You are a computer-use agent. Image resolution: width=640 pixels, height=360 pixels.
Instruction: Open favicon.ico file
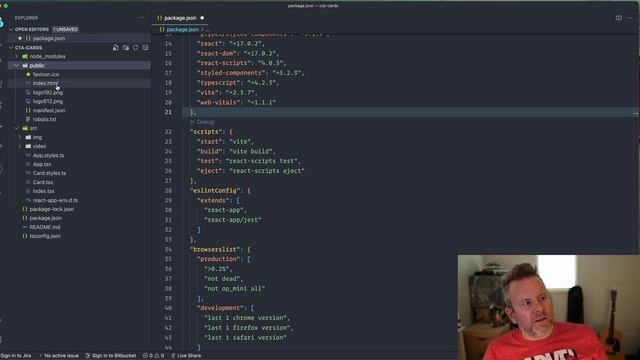(x=46, y=74)
